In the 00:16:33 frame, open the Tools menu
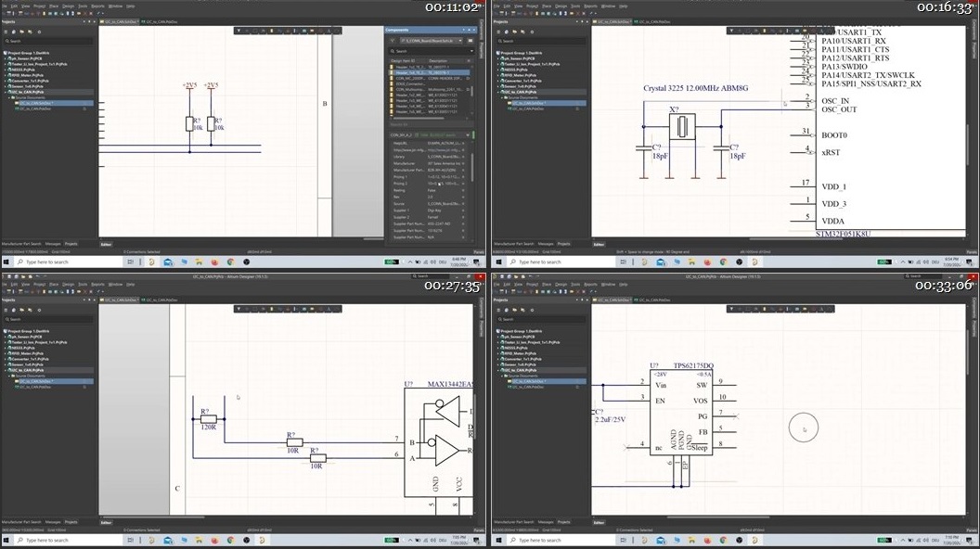 tap(575, 6)
